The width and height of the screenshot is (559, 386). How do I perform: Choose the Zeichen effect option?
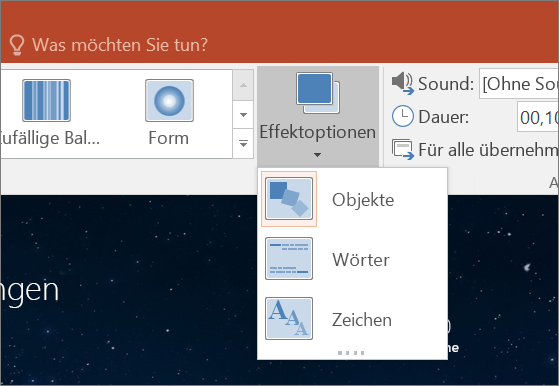(x=352, y=319)
